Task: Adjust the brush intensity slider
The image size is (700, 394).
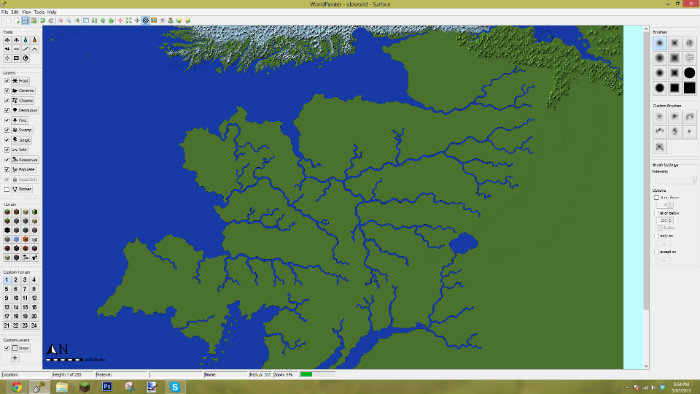Action: [x=675, y=180]
